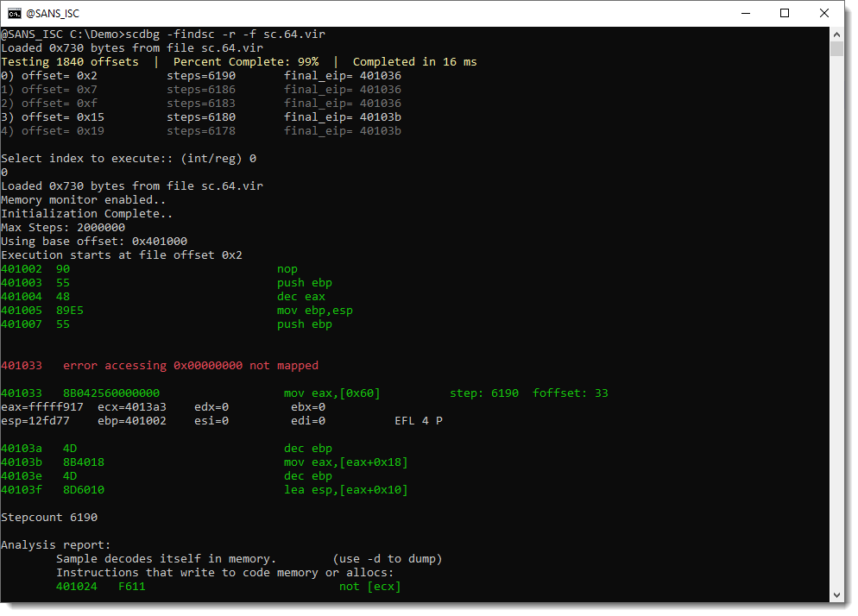Click the '(use -d to dump)' hint
858x616 pixels.
coord(387,559)
